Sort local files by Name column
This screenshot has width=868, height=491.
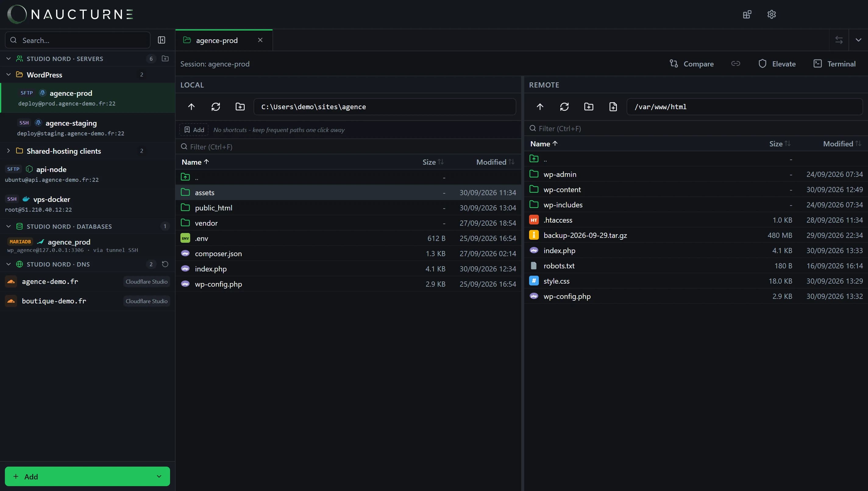click(x=195, y=162)
